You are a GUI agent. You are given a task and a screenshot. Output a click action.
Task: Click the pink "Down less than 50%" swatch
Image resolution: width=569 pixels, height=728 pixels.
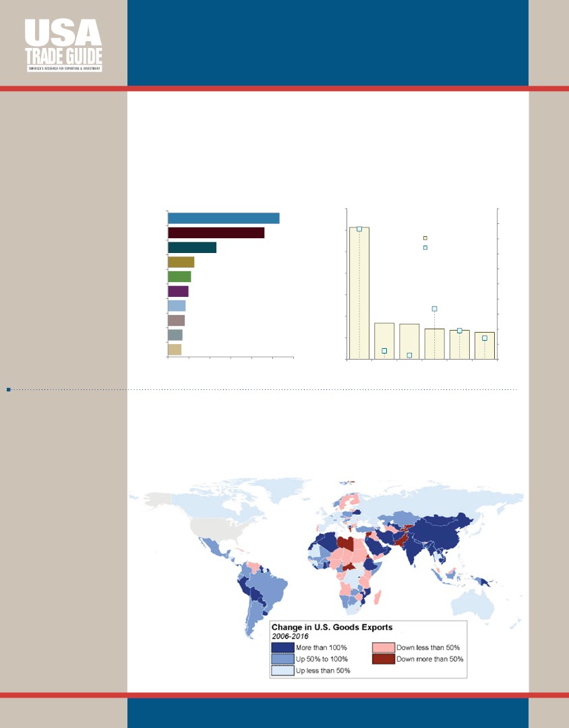(x=384, y=647)
